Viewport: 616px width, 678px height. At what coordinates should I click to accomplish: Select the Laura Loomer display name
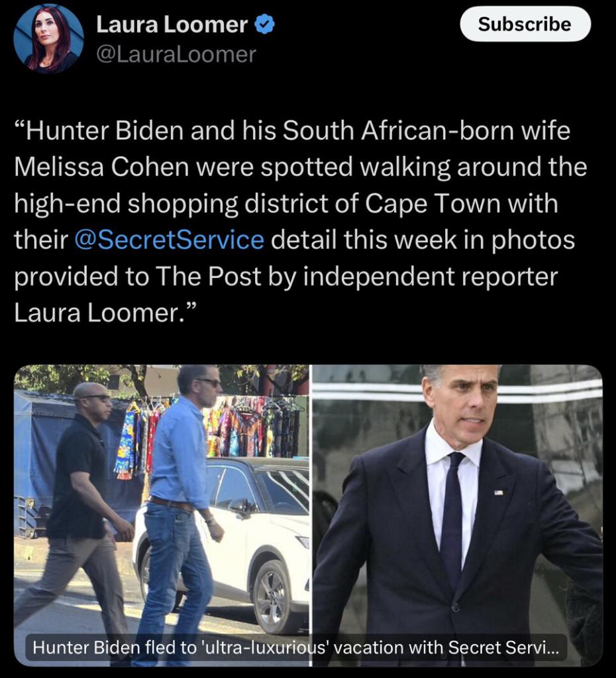[x=172, y=24]
